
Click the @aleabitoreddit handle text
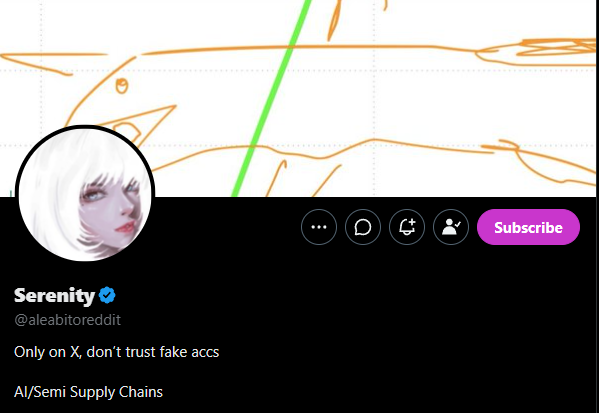[67, 320]
